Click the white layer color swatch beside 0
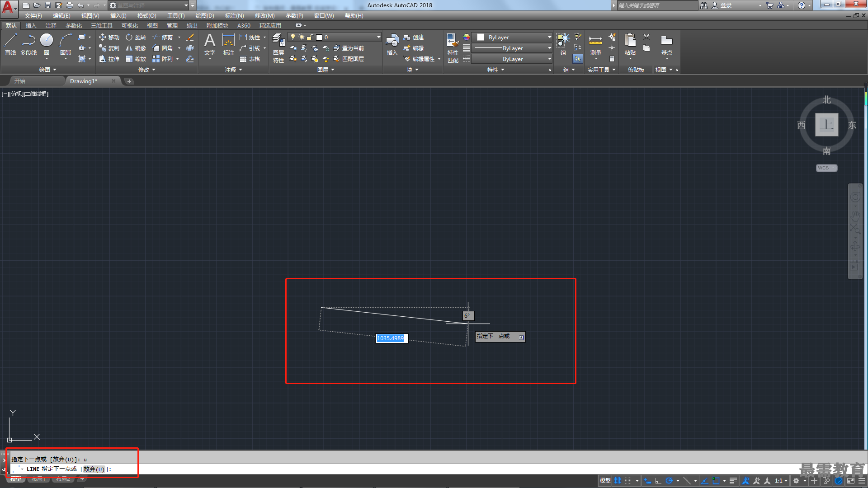 click(319, 38)
